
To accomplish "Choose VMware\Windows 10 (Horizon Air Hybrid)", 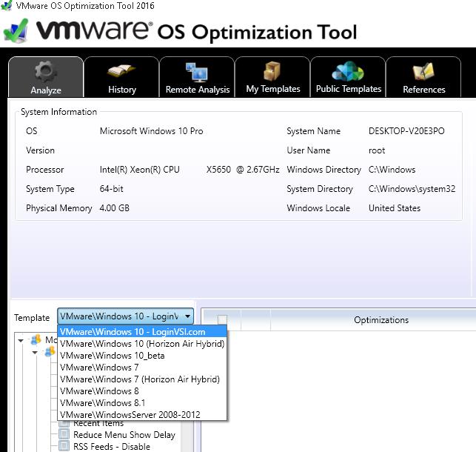I will (142, 344).
